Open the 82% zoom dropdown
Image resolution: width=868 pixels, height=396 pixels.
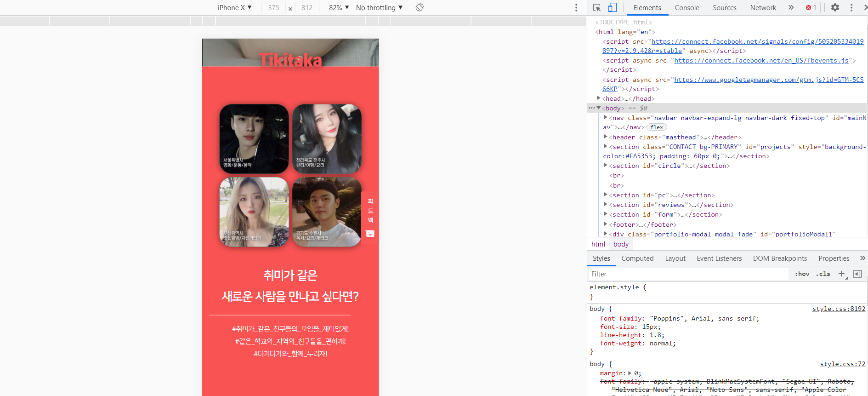[339, 7]
